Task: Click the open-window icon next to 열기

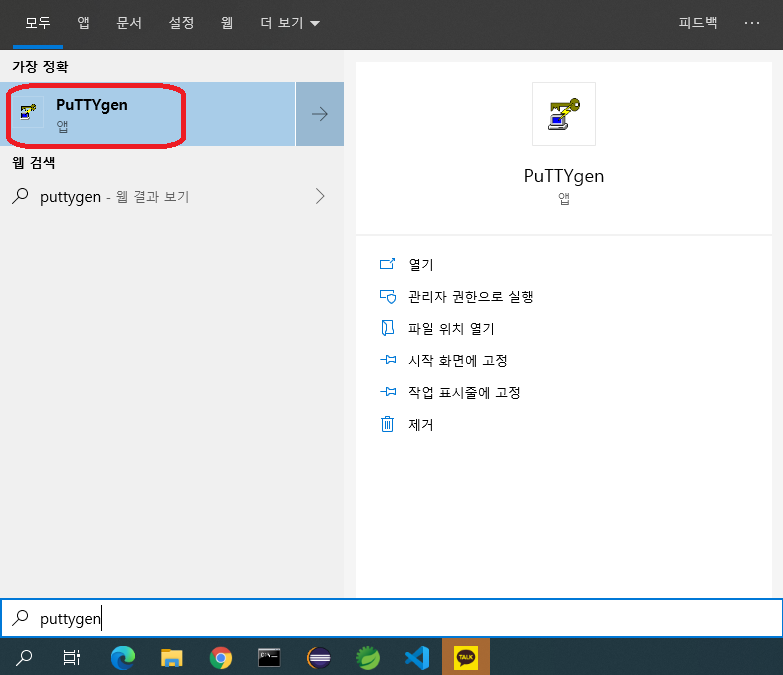Action: pyautogui.click(x=388, y=264)
